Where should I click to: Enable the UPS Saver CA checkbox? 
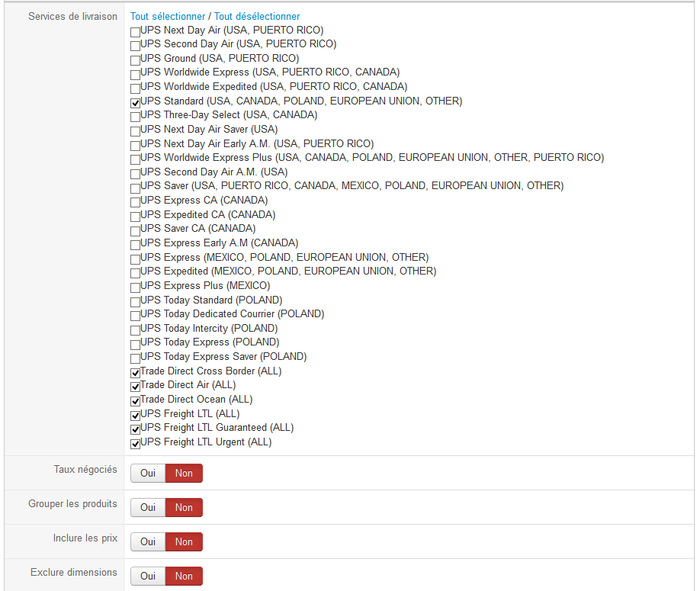tap(135, 231)
